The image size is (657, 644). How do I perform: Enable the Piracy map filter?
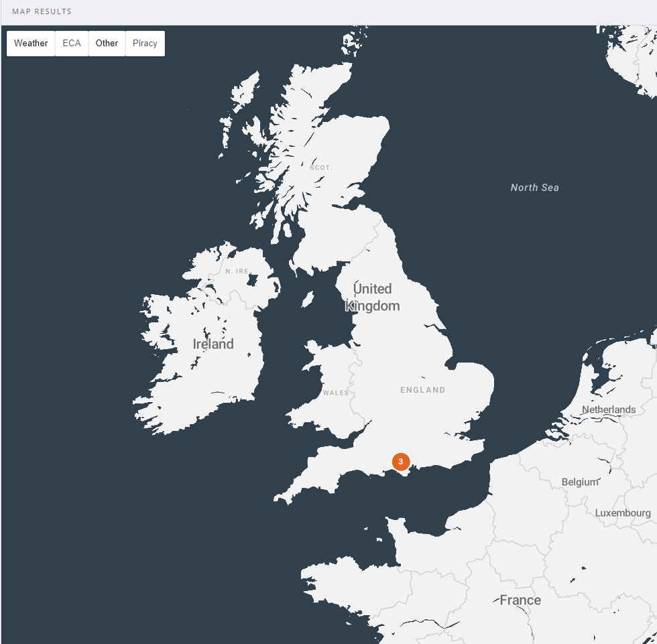145,43
